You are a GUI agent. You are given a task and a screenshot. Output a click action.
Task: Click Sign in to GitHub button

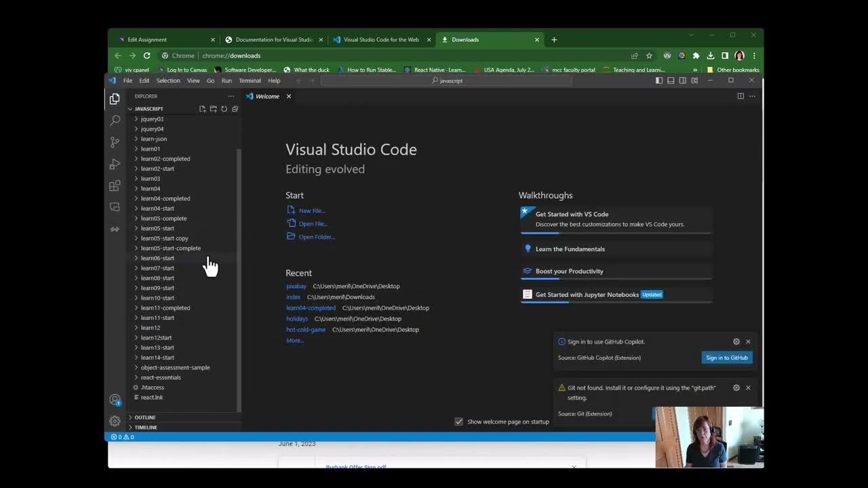point(727,358)
